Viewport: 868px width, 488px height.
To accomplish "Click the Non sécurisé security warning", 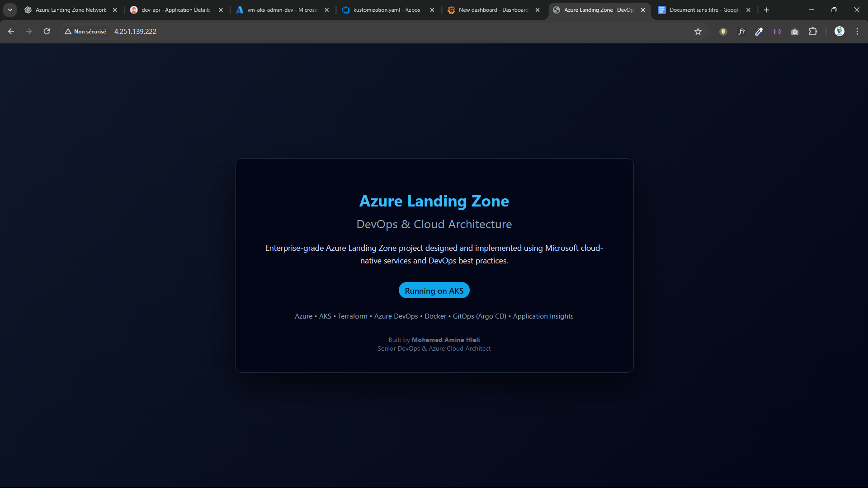I will (85, 31).
